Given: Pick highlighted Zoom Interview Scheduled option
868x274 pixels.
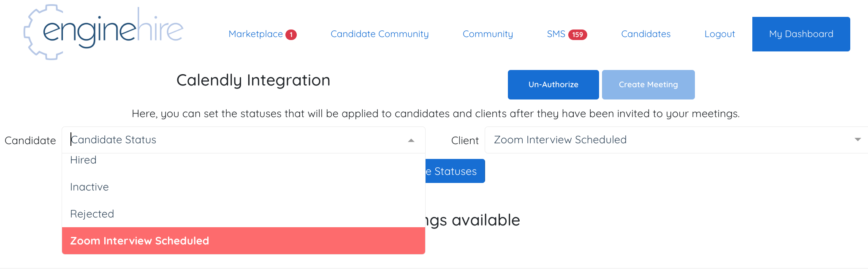Looking at the screenshot, I should tap(244, 241).
